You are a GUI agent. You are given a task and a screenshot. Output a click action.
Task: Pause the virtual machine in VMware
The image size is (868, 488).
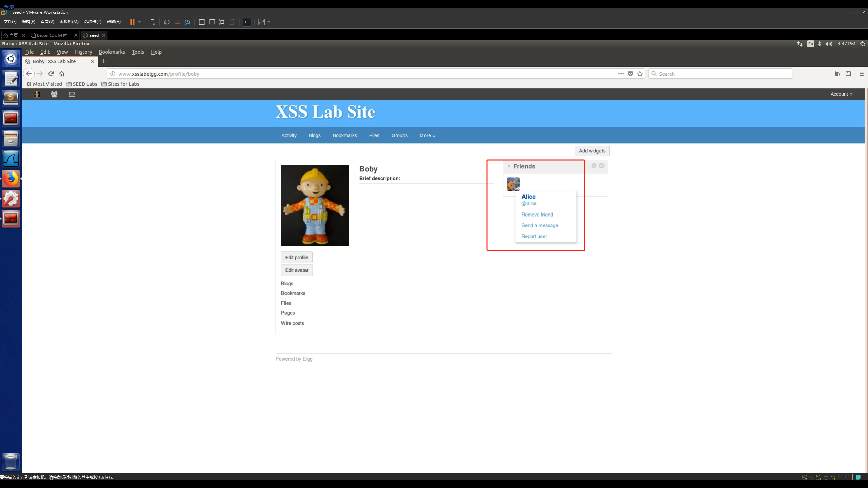coord(132,22)
